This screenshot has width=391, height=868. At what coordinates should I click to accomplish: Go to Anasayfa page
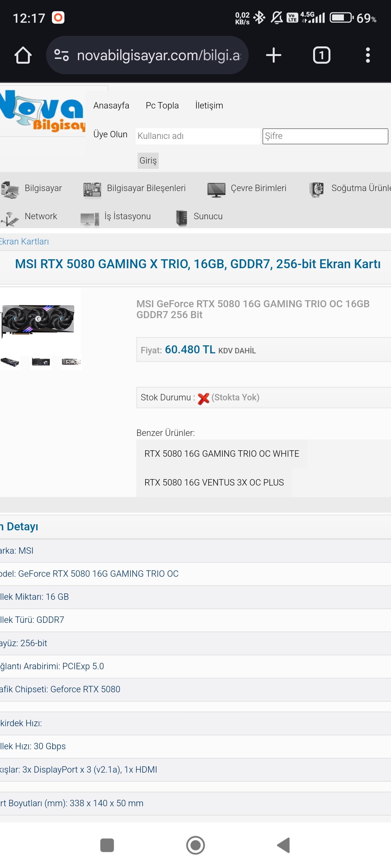click(x=111, y=106)
